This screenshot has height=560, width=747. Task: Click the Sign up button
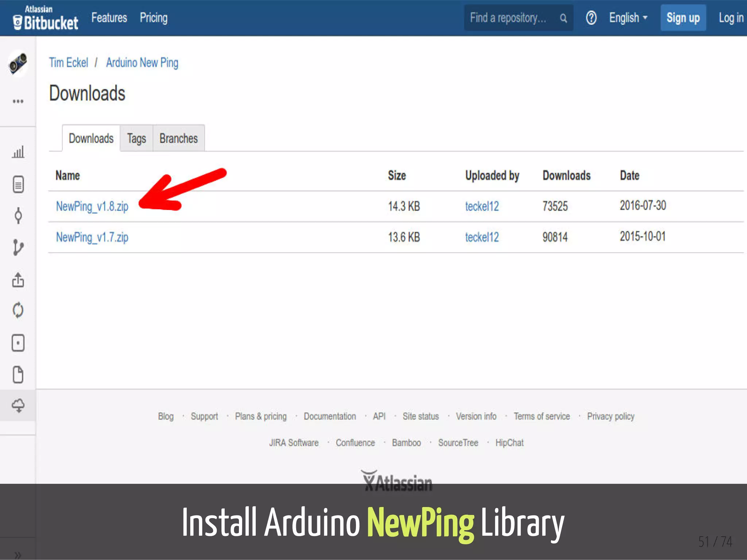(683, 18)
